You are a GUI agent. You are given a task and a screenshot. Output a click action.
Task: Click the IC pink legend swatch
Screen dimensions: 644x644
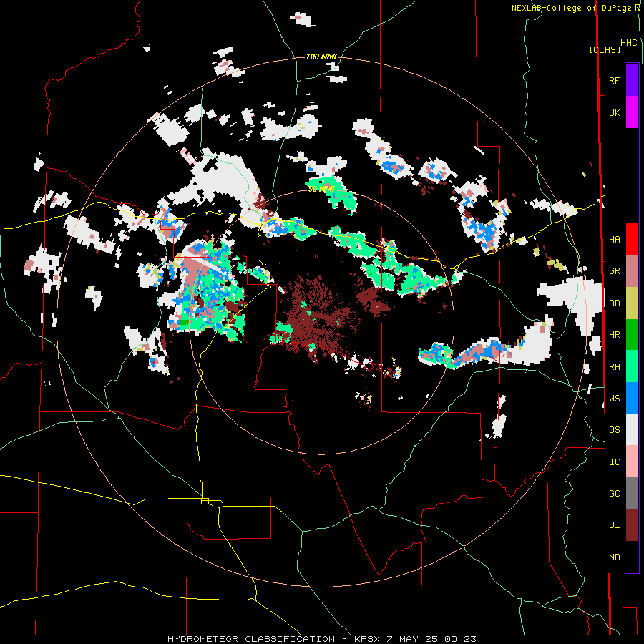632,462
